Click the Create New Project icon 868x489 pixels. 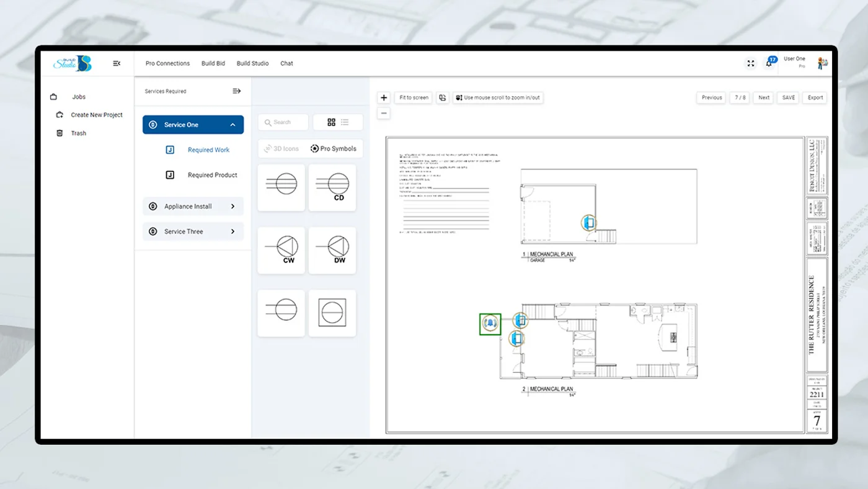pyautogui.click(x=60, y=115)
